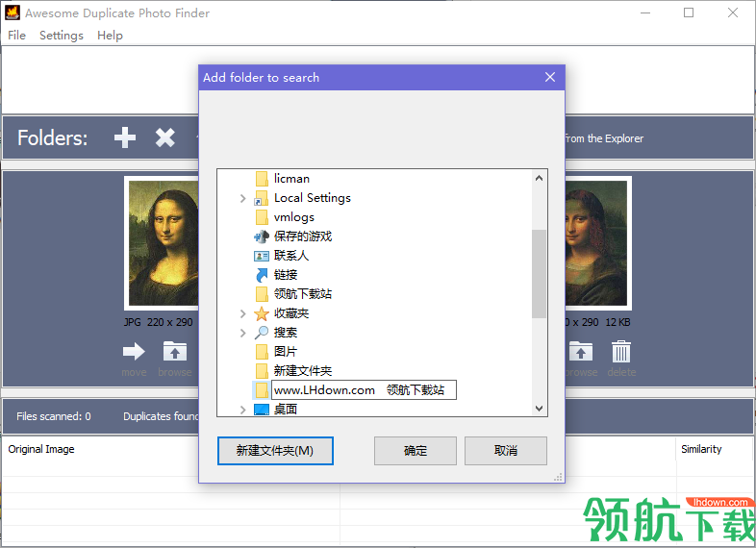Click the remove folder X icon

[164, 137]
